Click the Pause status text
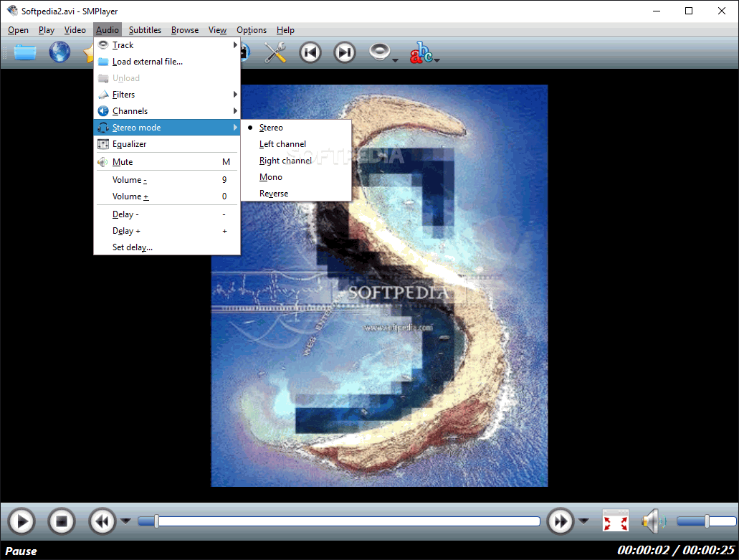The image size is (739, 560). click(22, 551)
